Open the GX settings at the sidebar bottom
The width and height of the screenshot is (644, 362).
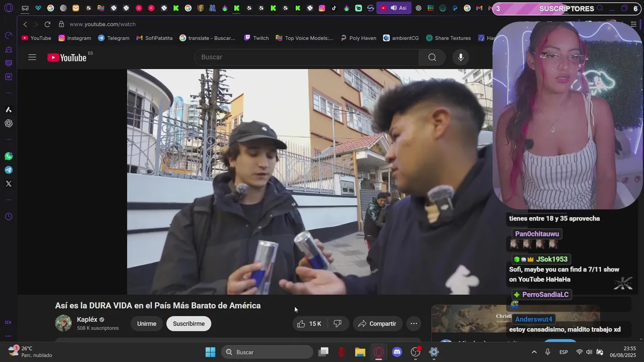8,322
